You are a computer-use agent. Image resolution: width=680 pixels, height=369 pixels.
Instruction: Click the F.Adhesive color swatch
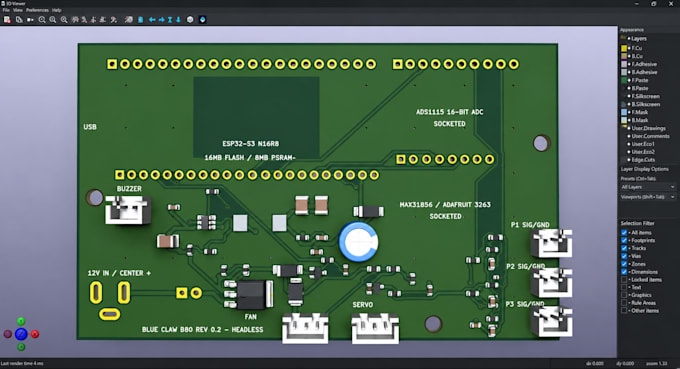(x=624, y=64)
